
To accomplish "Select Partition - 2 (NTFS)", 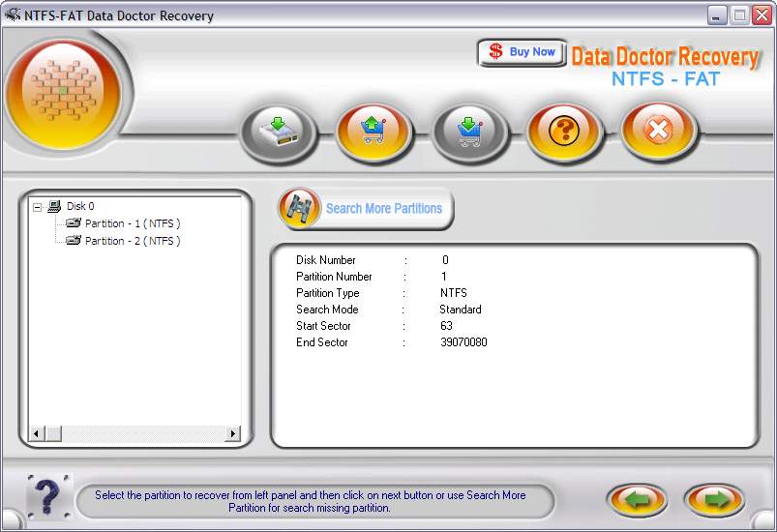I will coord(133,241).
